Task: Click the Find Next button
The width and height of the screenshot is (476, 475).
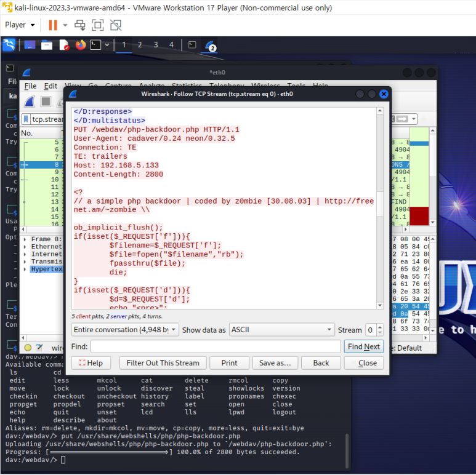Action: (364, 346)
